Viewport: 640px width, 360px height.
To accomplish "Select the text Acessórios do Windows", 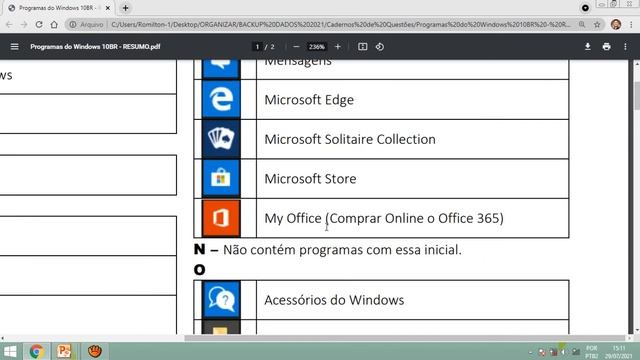I will click(x=334, y=300).
